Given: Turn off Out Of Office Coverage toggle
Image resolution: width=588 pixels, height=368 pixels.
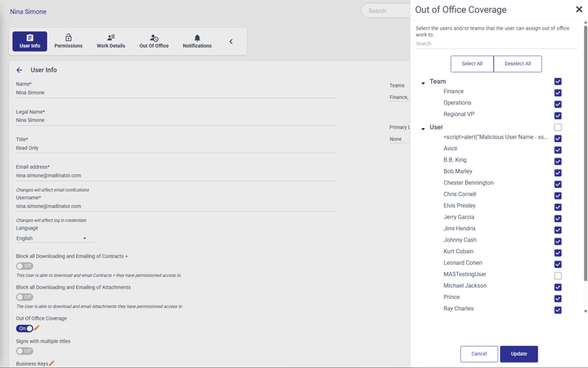Looking at the screenshot, I should click(24, 328).
